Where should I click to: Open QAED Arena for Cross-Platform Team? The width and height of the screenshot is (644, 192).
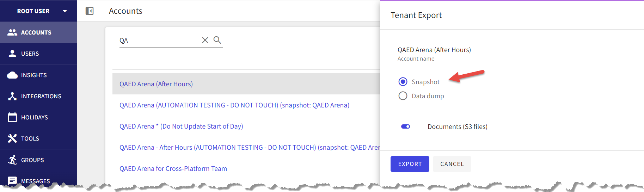pos(173,168)
